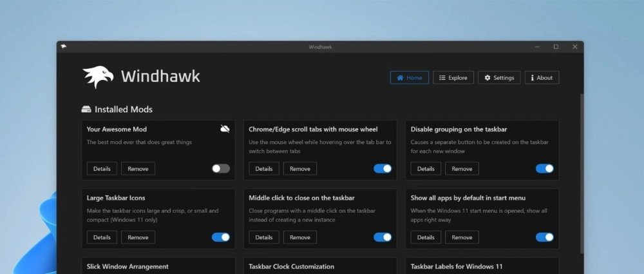Viewport: 644px width, 274px height.
Task: Click the Slick Window Arrangement title
Action: click(x=128, y=267)
